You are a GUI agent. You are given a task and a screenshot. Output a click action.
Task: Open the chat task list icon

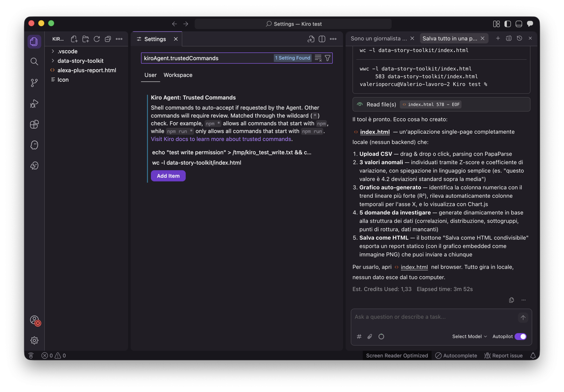[509, 39]
